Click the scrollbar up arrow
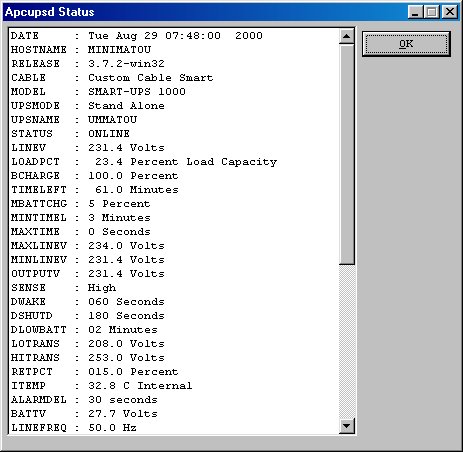 click(347, 36)
